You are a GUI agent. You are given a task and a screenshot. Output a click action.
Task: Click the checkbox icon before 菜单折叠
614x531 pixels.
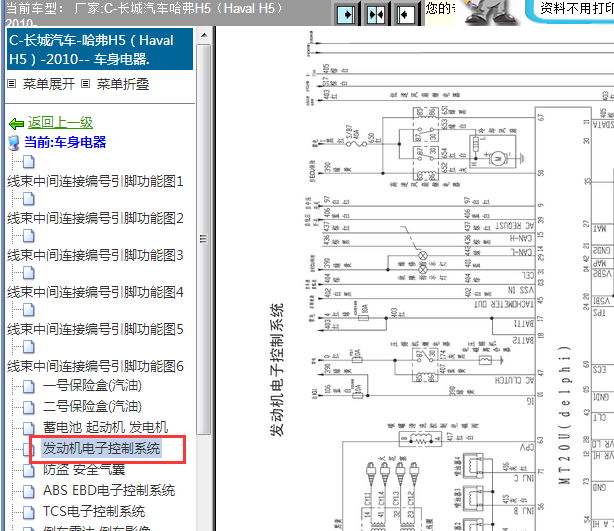click(x=86, y=84)
